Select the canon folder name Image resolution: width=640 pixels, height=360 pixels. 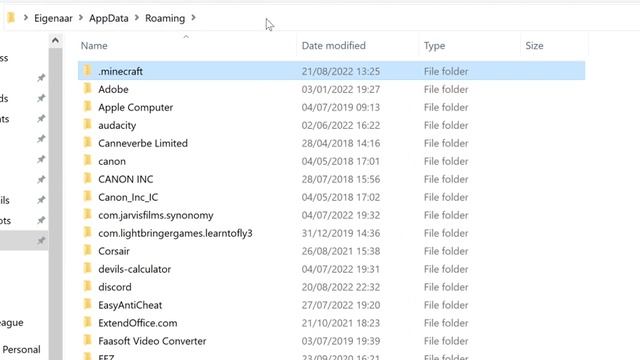[112, 161]
